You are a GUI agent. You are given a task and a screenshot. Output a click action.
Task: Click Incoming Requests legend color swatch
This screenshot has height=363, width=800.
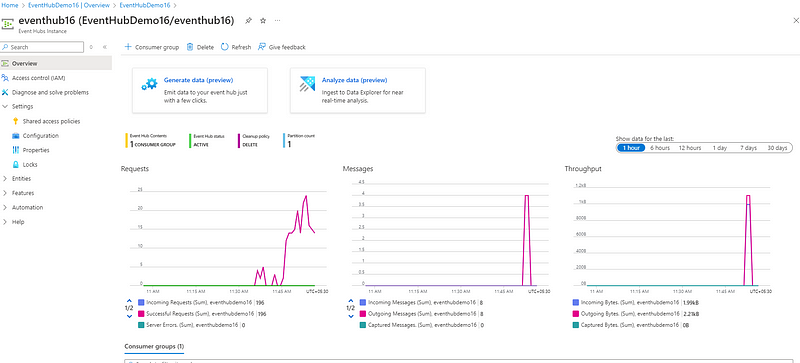pos(141,302)
